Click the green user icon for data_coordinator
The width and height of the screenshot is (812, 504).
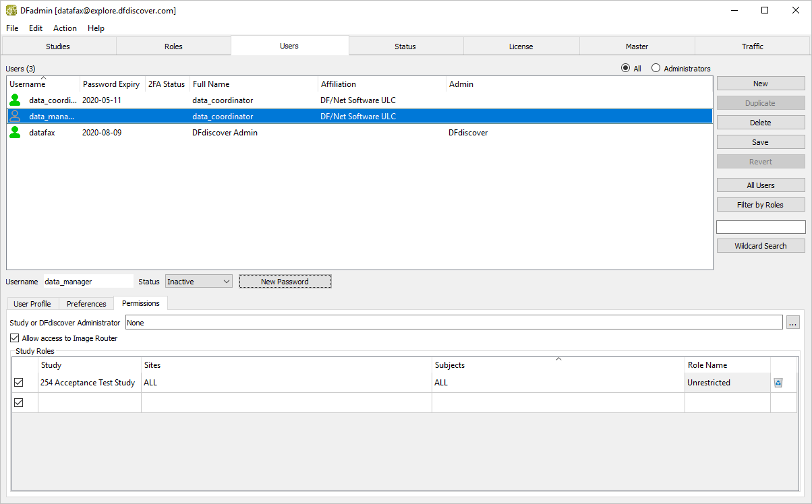coord(15,100)
